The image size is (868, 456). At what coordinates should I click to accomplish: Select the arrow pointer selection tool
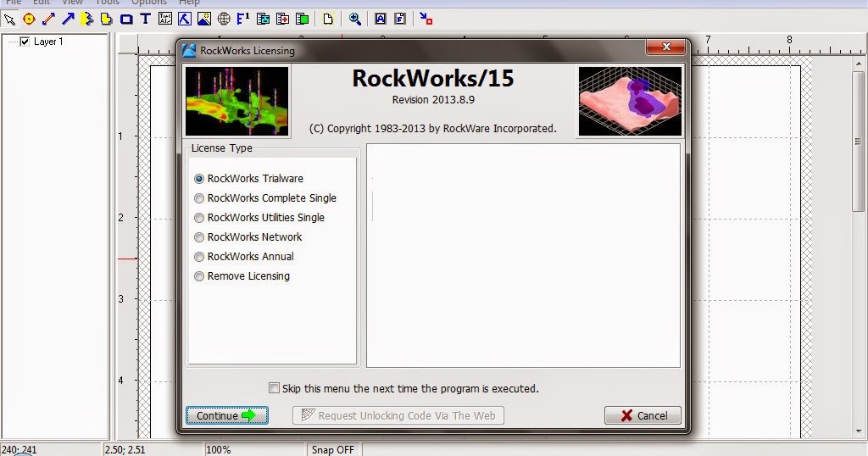(x=9, y=19)
